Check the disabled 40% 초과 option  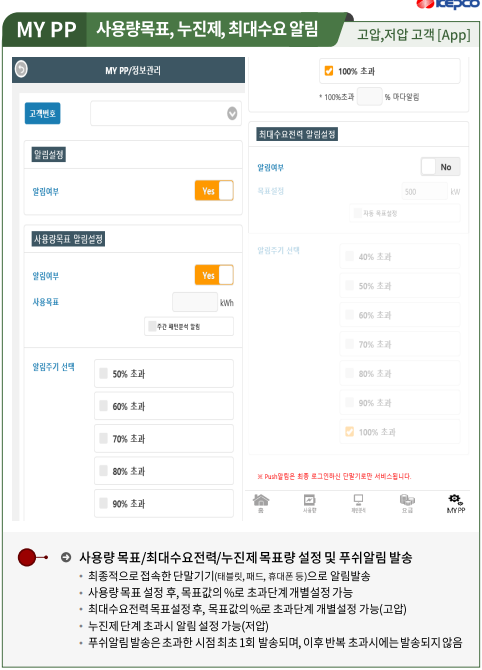350,256
